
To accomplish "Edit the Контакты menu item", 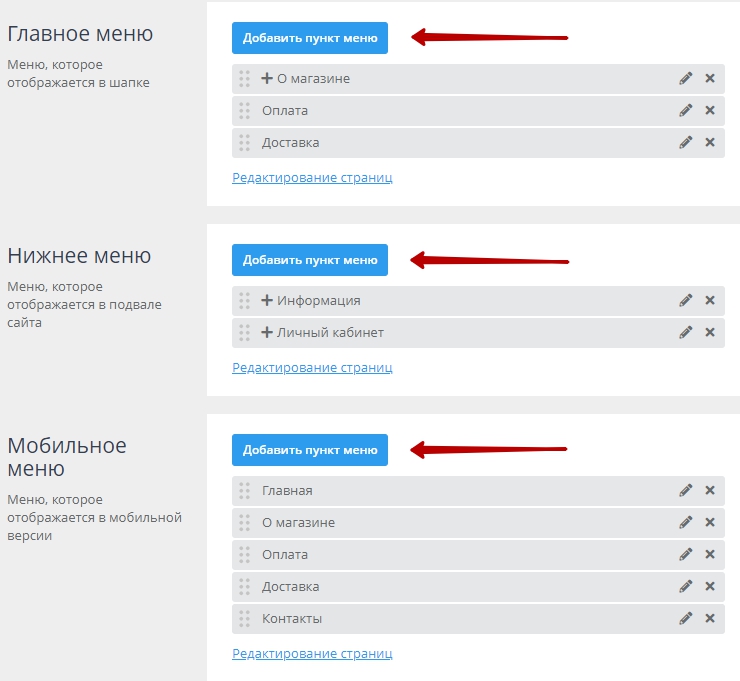I will [x=686, y=618].
